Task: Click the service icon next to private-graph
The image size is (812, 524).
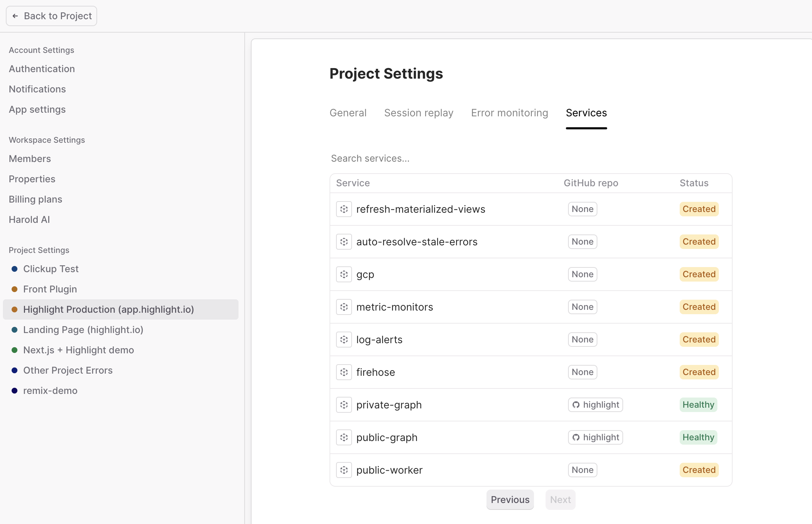Action: (344, 405)
